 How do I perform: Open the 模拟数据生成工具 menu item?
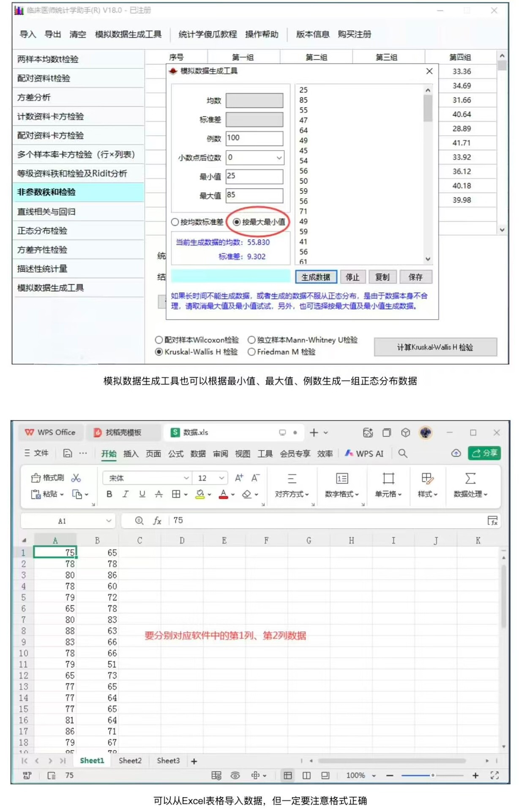coord(128,34)
